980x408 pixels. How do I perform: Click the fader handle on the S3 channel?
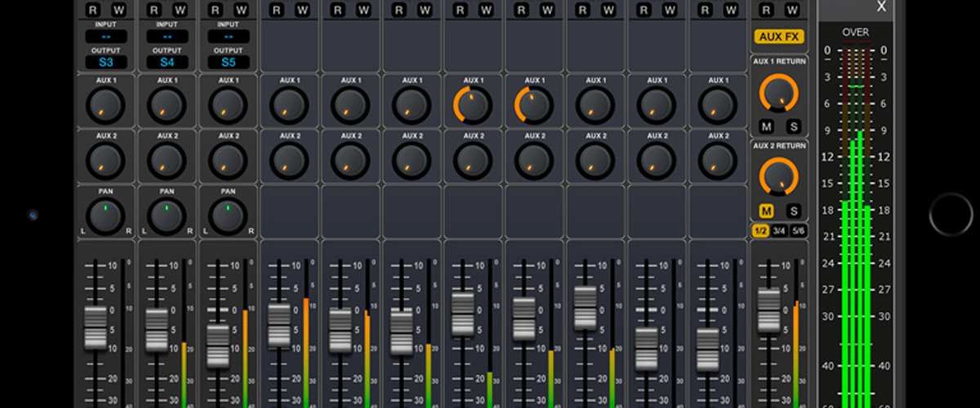(96, 328)
